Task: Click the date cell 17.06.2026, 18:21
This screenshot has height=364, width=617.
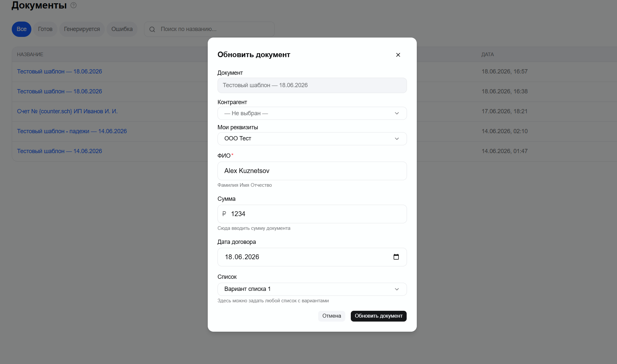Action: 505,111
